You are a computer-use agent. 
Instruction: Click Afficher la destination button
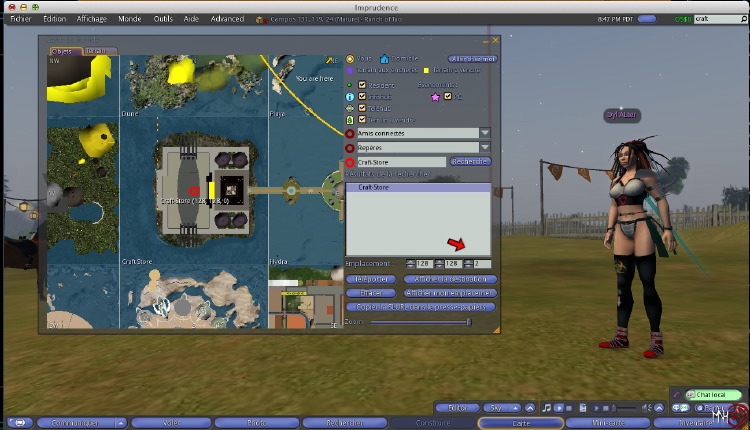[450, 279]
